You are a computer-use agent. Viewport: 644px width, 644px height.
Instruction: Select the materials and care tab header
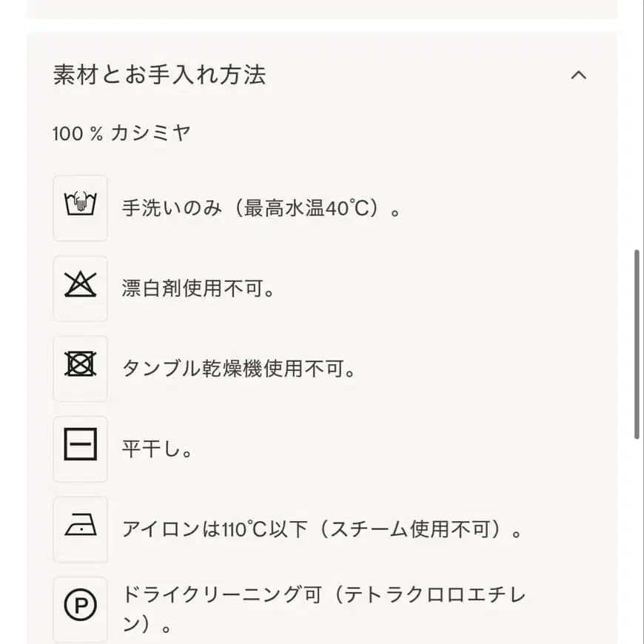pos(160,75)
